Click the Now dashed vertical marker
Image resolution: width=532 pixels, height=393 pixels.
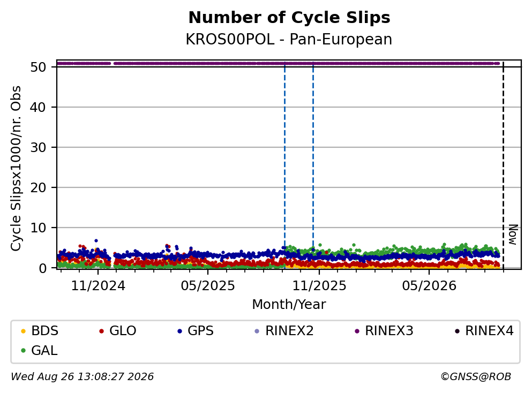coord(503,165)
